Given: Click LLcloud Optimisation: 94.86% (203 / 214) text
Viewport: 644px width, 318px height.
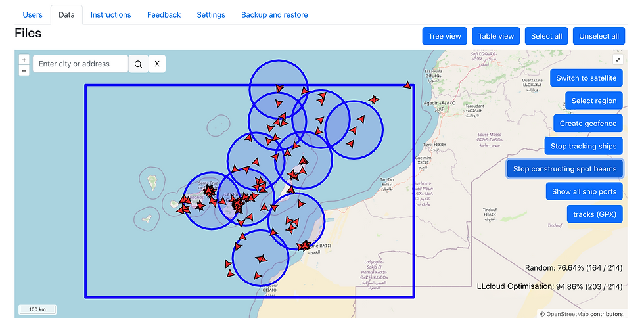Looking at the screenshot, I should (549, 286).
